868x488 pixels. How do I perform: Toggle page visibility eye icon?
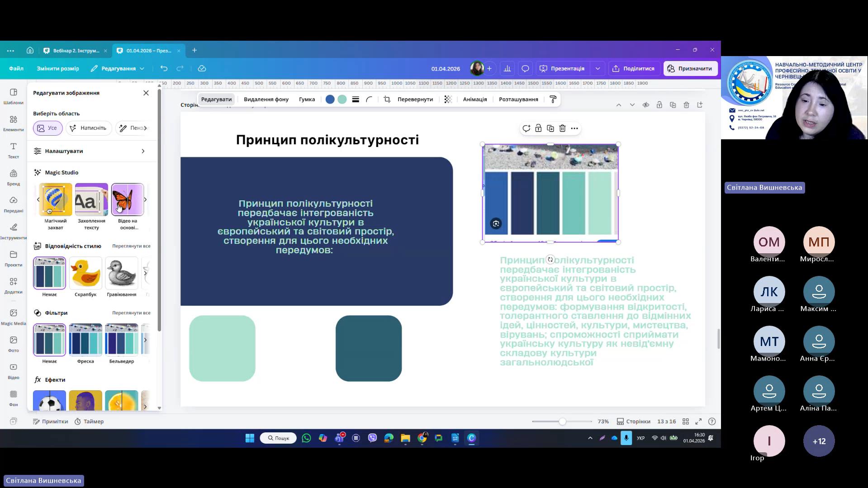click(645, 105)
